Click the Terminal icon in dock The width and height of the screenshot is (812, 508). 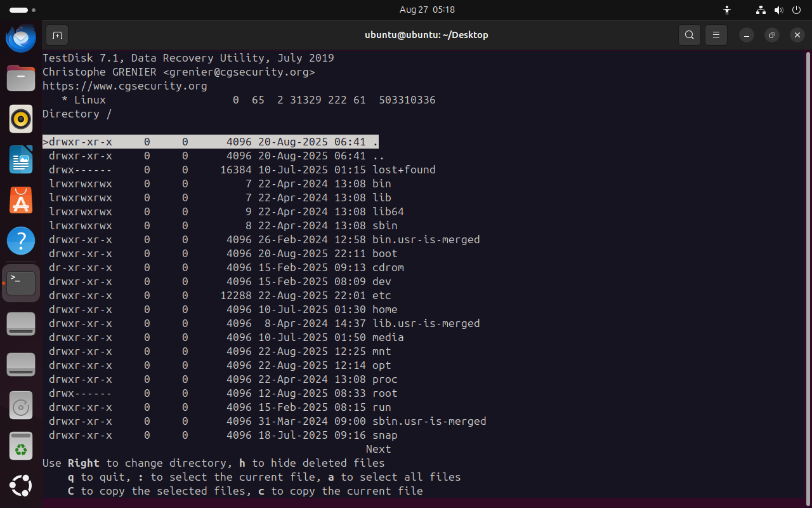[x=21, y=283]
